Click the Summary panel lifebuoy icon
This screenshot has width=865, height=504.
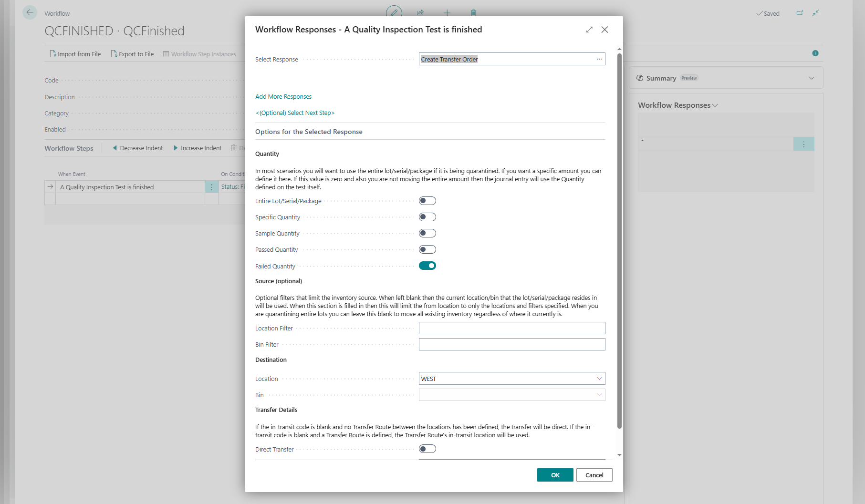[639, 78]
